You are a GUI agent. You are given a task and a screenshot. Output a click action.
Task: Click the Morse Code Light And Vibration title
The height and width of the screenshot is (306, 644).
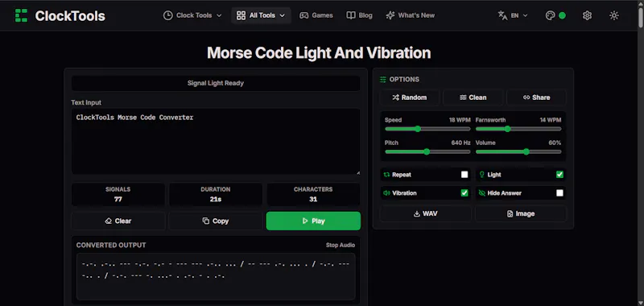319,53
